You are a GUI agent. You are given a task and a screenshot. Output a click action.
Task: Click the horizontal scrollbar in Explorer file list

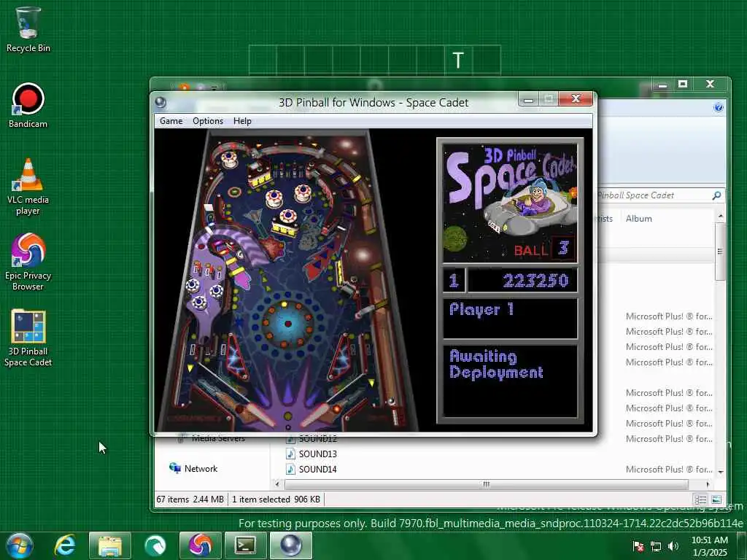click(x=487, y=484)
